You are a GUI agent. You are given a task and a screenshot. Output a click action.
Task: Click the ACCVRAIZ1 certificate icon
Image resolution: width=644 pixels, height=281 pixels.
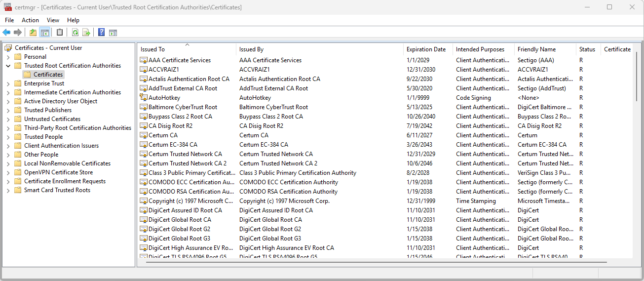(x=144, y=70)
